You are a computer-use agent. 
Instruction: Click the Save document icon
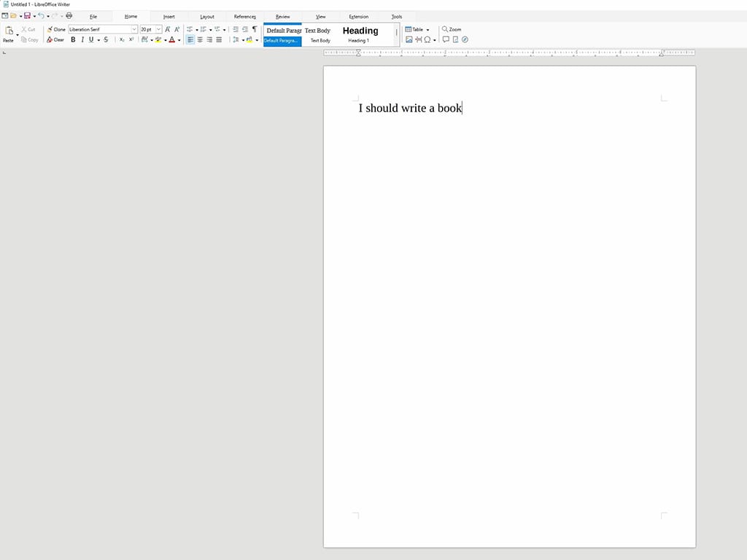[x=27, y=15]
